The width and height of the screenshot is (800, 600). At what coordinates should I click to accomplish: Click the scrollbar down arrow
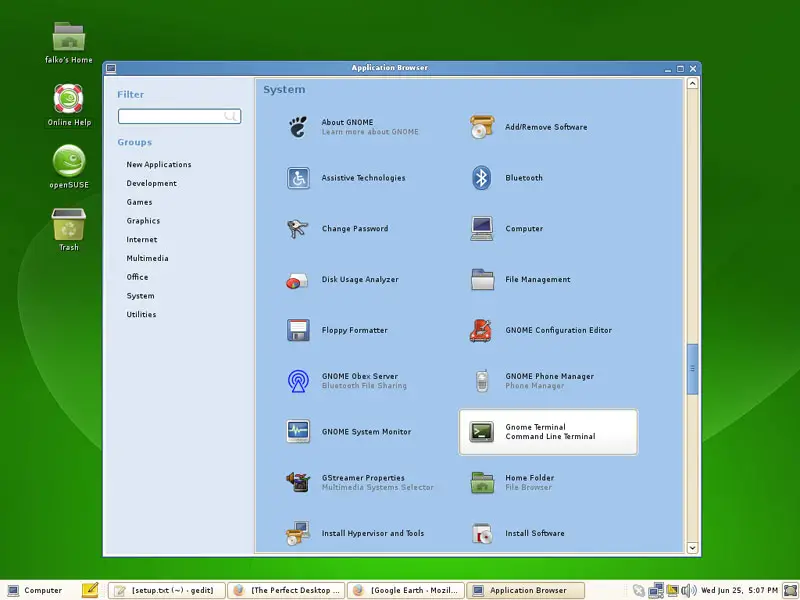[692, 548]
